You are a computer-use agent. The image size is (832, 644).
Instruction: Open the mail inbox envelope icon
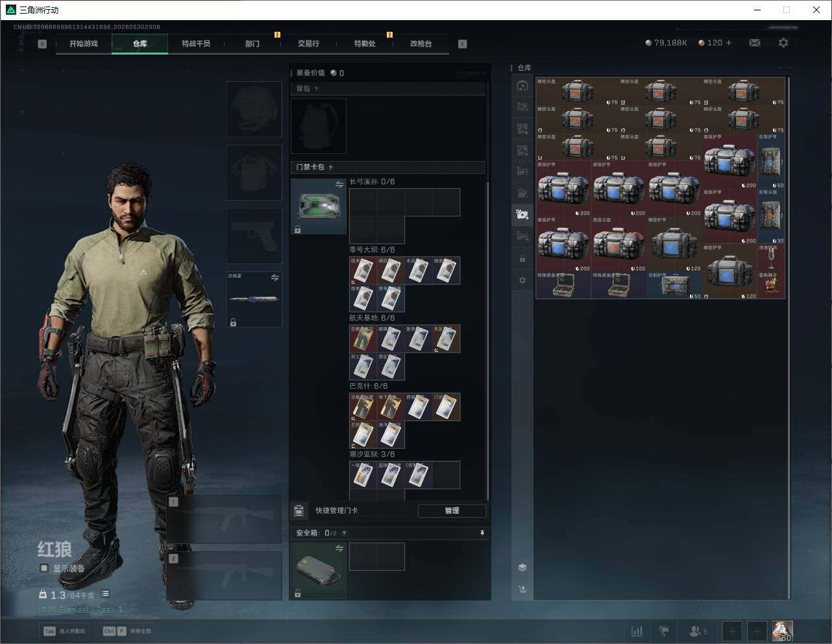click(x=755, y=43)
